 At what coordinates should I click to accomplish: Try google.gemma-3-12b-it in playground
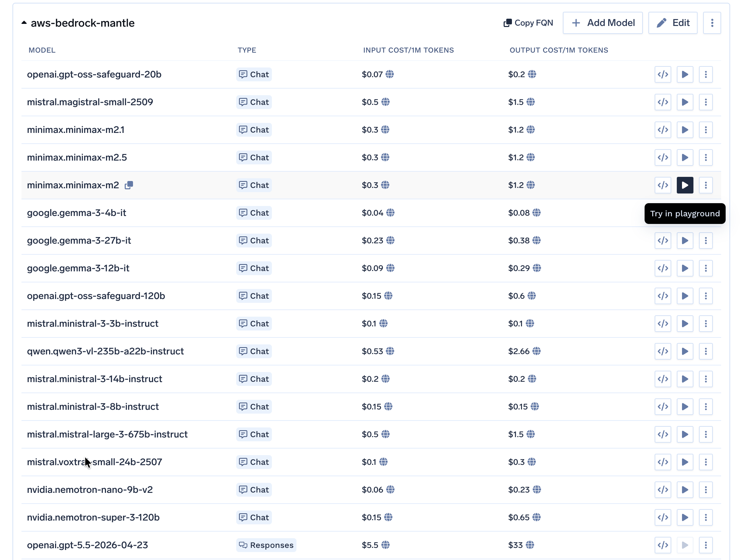pyautogui.click(x=685, y=268)
